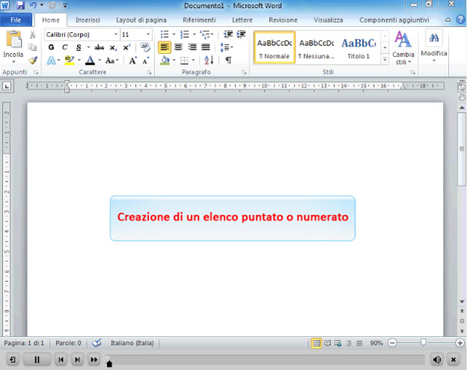
Task: Open numbered list dropdown arrow
Action: pos(194,34)
